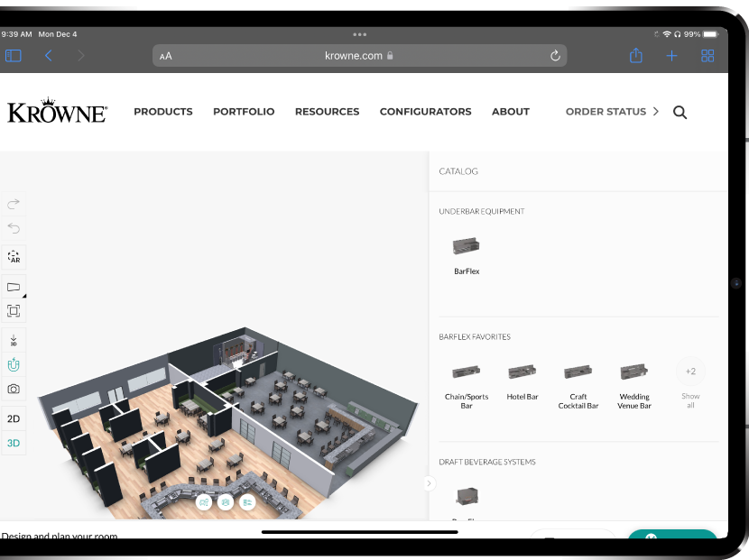
Task: Expand BarFlex Favorites with Show all
Action: click(690, 381)
